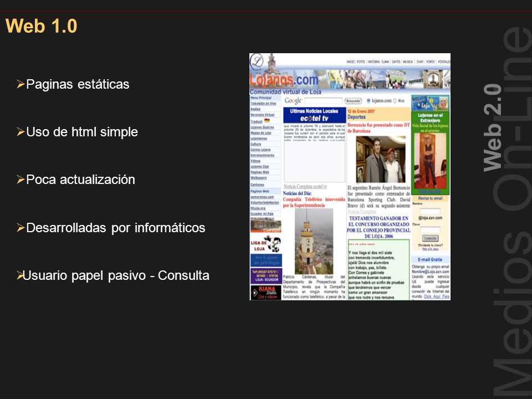Click the Compañía Teleférico intervenida headline
532x399 pixels.
314,203
